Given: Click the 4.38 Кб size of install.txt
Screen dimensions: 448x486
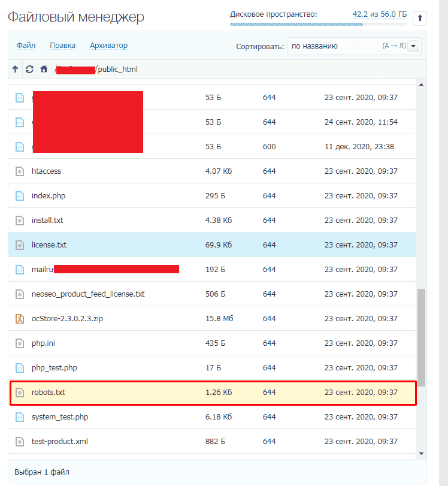Looking at the screenshot, I should click(219, 221).
